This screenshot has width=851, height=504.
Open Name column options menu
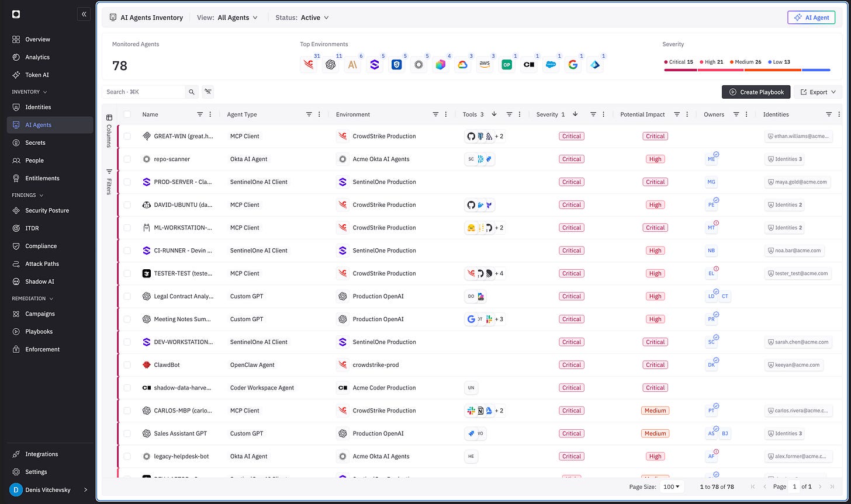(x=210, y=114)
